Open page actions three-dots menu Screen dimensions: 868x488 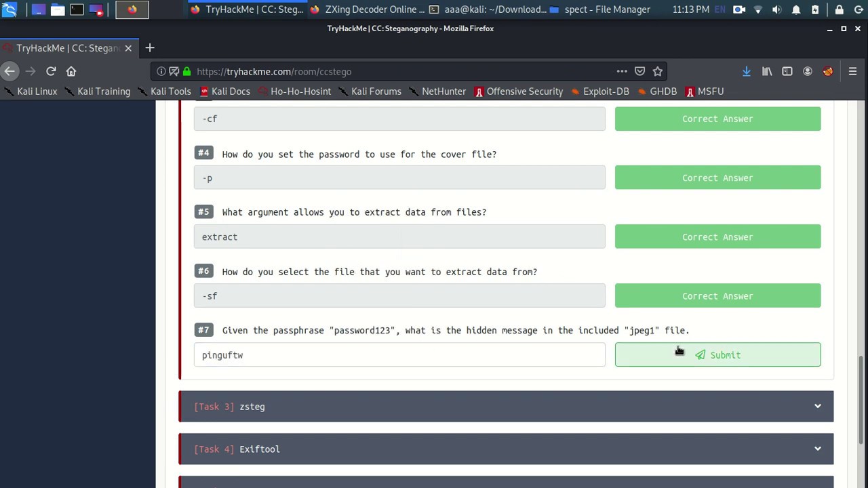pyautogui.click(x=622, y=71)
